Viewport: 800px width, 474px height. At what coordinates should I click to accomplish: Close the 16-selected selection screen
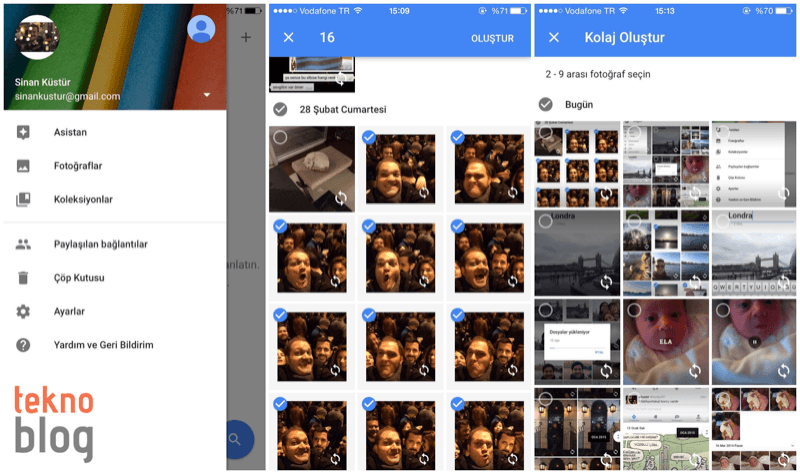pos(288,37)
